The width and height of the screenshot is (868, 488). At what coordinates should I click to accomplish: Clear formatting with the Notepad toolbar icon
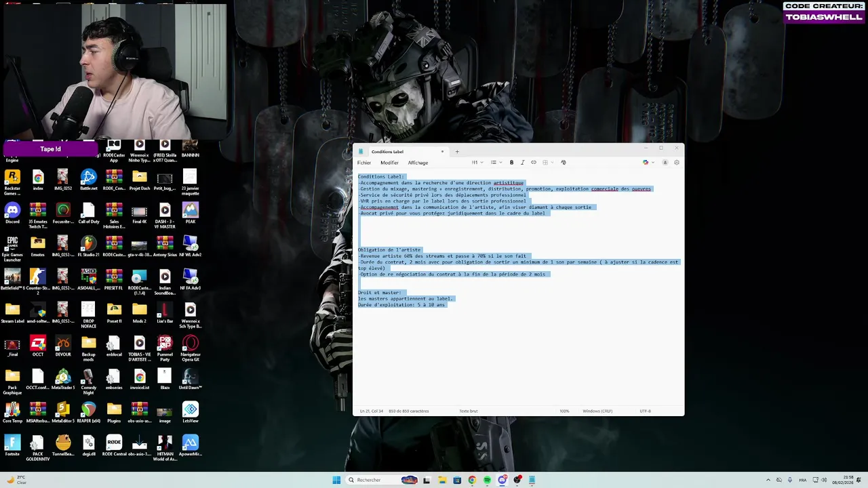(x=564, y=163)
